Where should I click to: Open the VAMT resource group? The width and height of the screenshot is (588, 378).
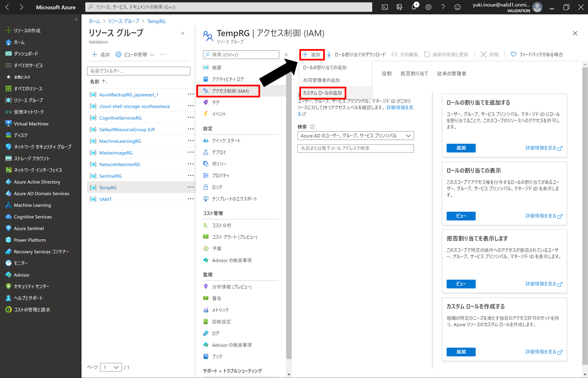coord(105,199)
